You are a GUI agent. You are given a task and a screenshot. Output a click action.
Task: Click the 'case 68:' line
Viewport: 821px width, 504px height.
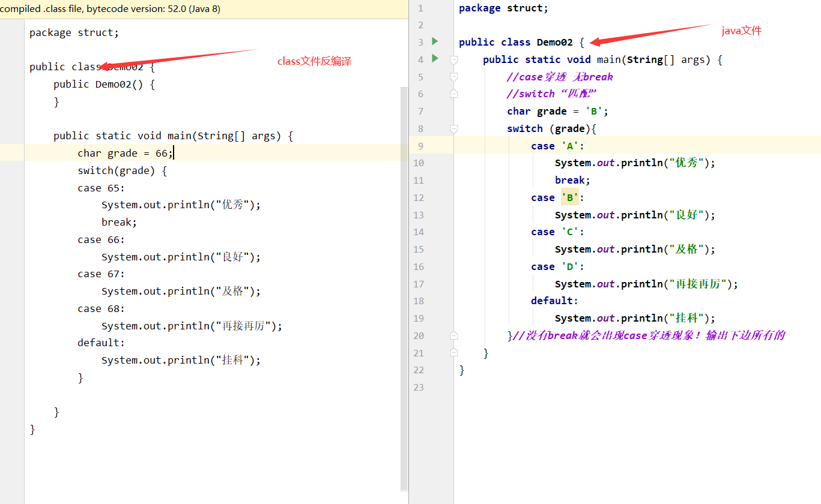(101, 308)
